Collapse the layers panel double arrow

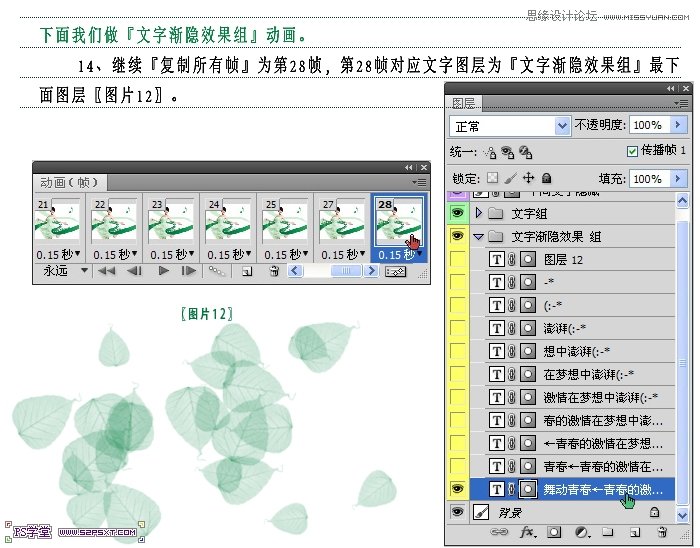tap(671, 88)
